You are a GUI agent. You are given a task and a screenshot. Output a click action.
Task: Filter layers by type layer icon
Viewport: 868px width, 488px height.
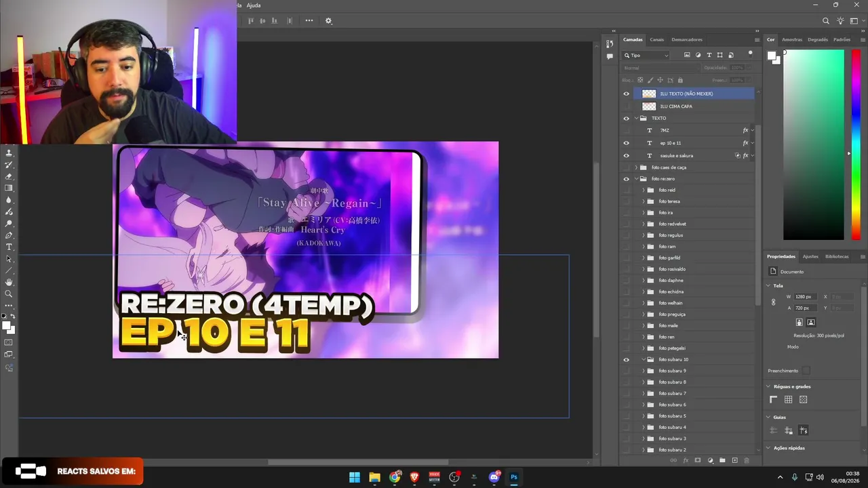tap(709, 55)
